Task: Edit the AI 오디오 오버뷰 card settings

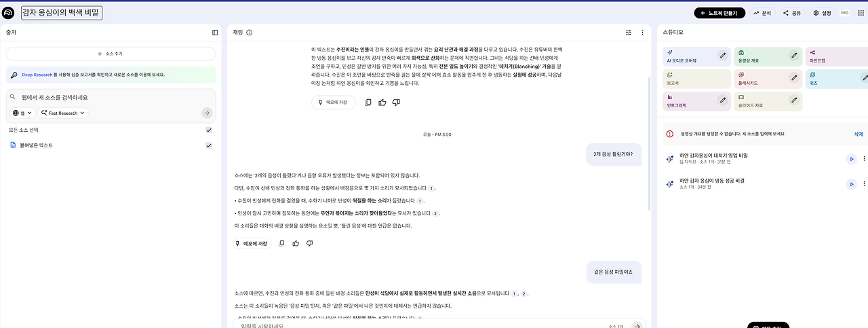Action: (724, 55)
